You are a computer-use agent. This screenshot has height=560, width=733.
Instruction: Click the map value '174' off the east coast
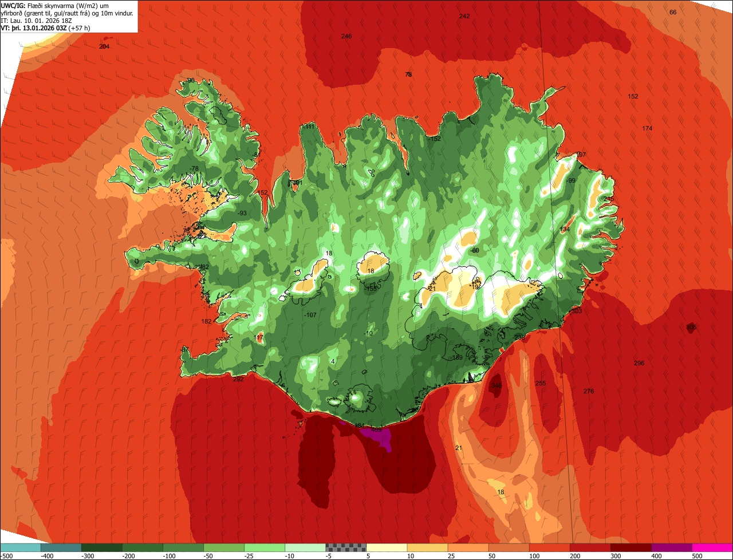pos(647,128)
